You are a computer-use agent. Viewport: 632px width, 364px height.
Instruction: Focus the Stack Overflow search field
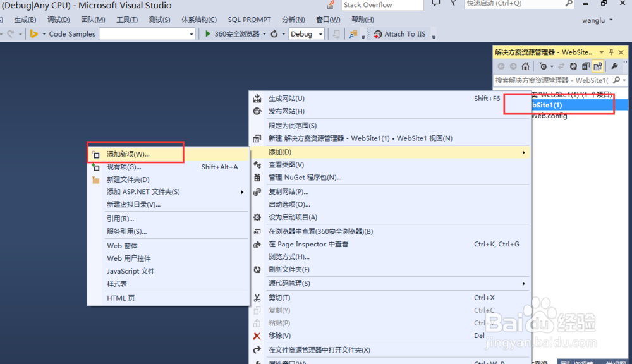[382, 5]
